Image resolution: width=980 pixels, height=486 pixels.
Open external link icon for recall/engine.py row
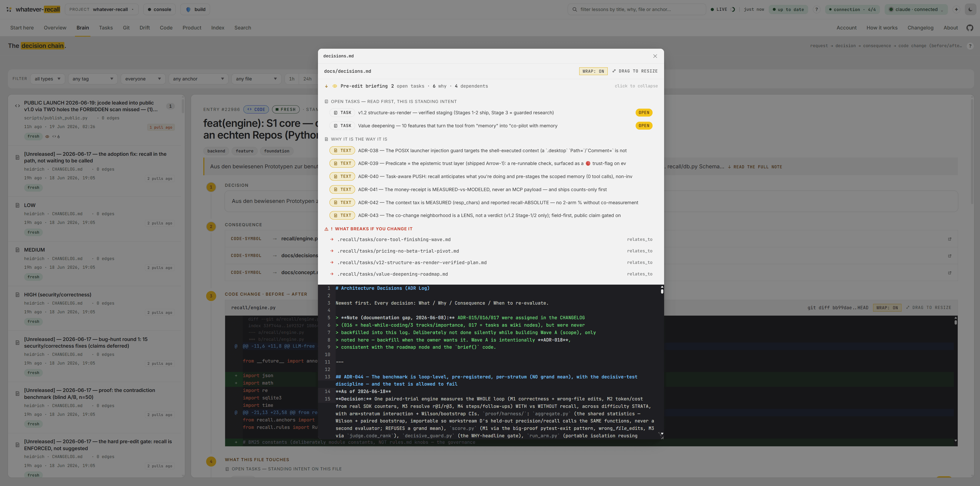(x=949, y=239)
